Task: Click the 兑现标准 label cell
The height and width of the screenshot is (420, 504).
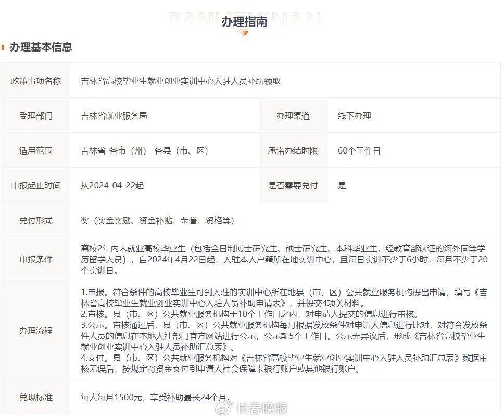Action: click(x=36, y=398)
